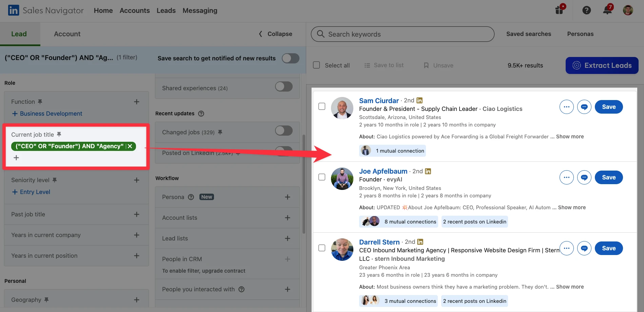
Task: Open the Leads menu
Action: pos(166,11)
